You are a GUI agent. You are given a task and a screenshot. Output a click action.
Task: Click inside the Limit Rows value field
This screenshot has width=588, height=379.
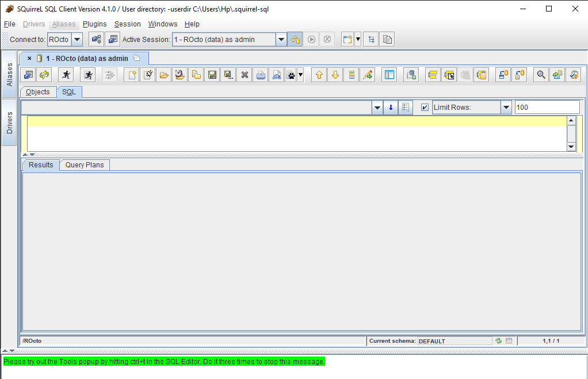pyautogui.click(x=547, y=106)
